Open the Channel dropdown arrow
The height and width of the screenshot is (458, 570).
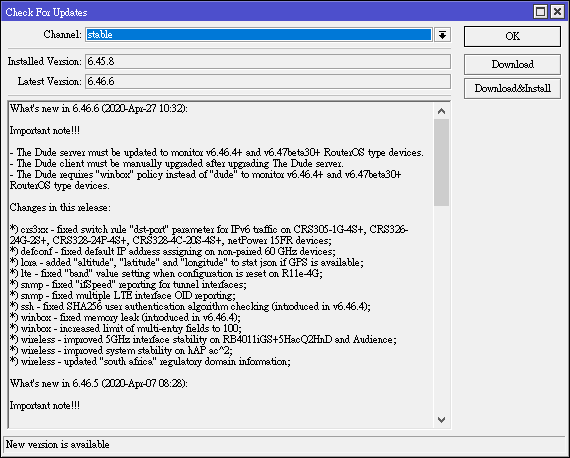[x=442, y=35]
